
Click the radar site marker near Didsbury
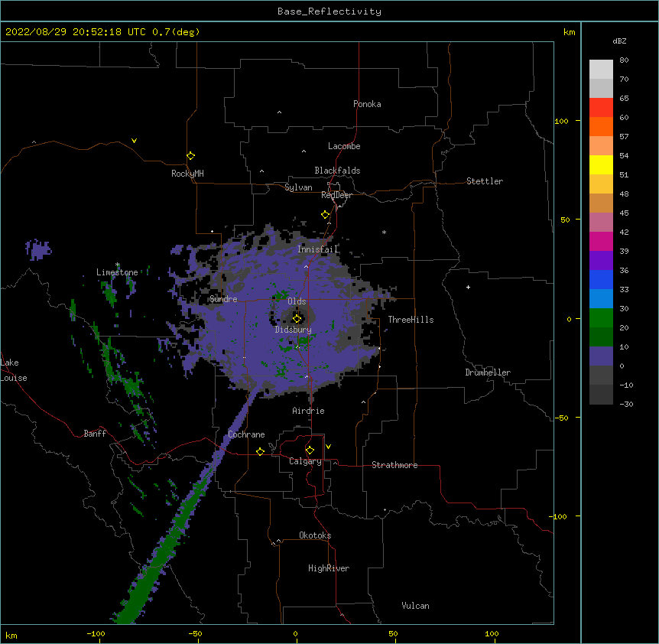(297, 318)
